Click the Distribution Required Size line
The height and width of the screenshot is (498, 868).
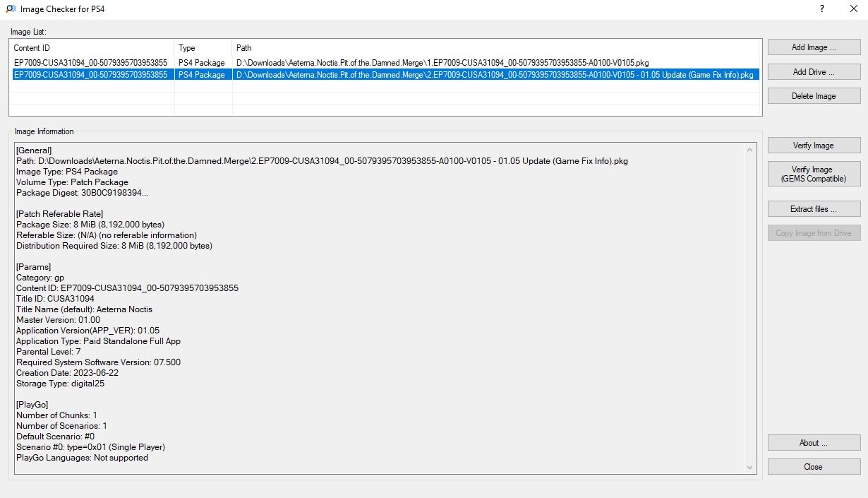click(x=114, y=246)
